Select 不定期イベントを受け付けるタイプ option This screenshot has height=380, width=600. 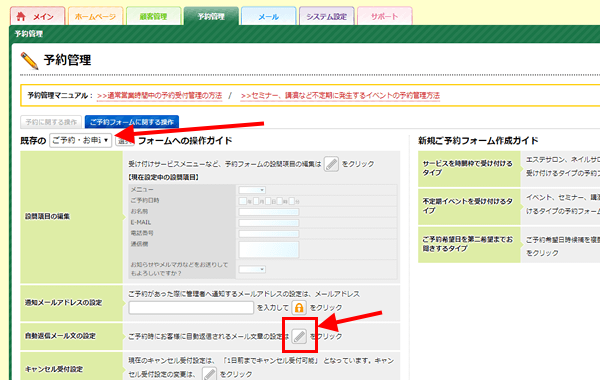(469, 207)
